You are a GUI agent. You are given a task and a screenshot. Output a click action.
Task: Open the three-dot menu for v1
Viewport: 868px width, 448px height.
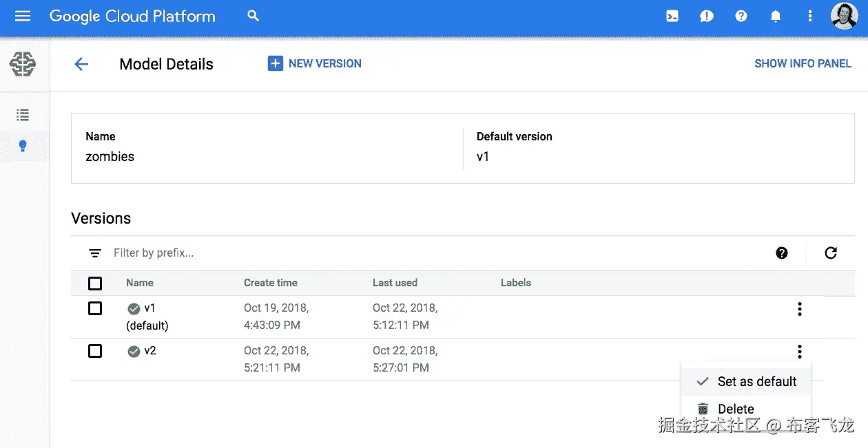pyautogui.click(x=799, y=309)
